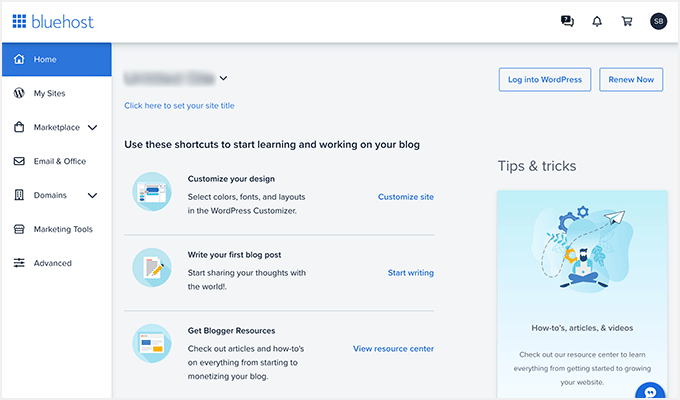This screenshot has height=400, width=680.
Task: Go to My Sites in the sidebar
Action: click(56, 93)
